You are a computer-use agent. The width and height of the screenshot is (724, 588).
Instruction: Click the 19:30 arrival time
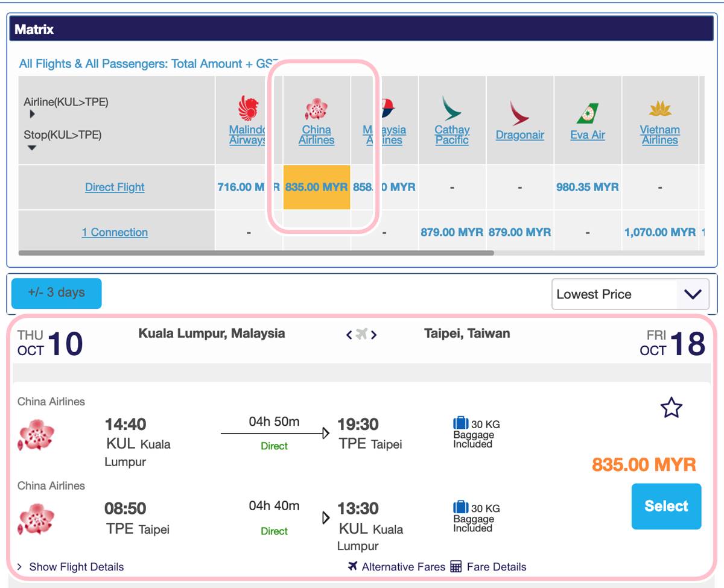[x=359, y=425]
